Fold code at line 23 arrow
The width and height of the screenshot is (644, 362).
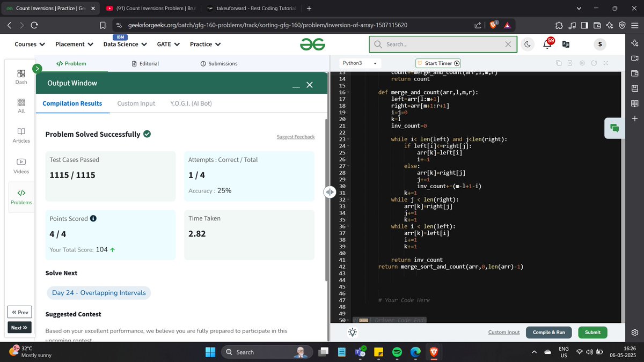coord(349,139)
